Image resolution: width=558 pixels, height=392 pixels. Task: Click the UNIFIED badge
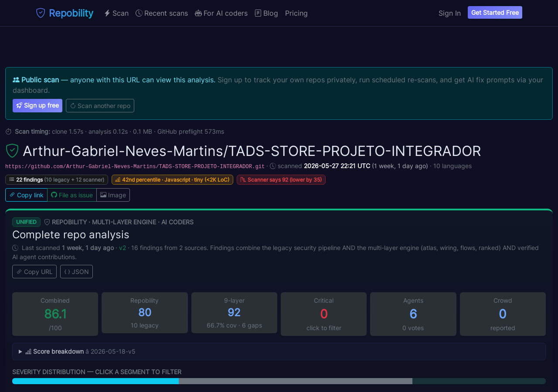26,222
